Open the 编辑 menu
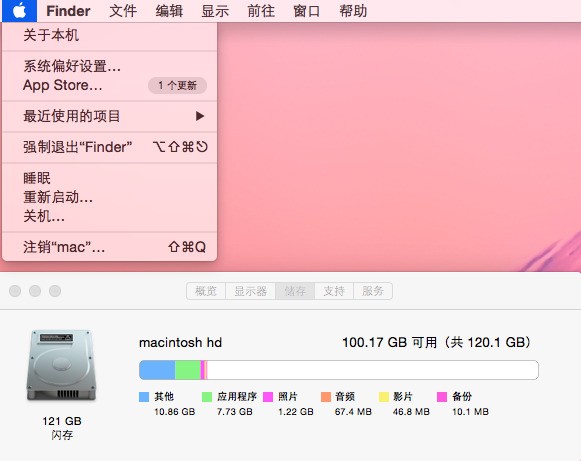 169,11
